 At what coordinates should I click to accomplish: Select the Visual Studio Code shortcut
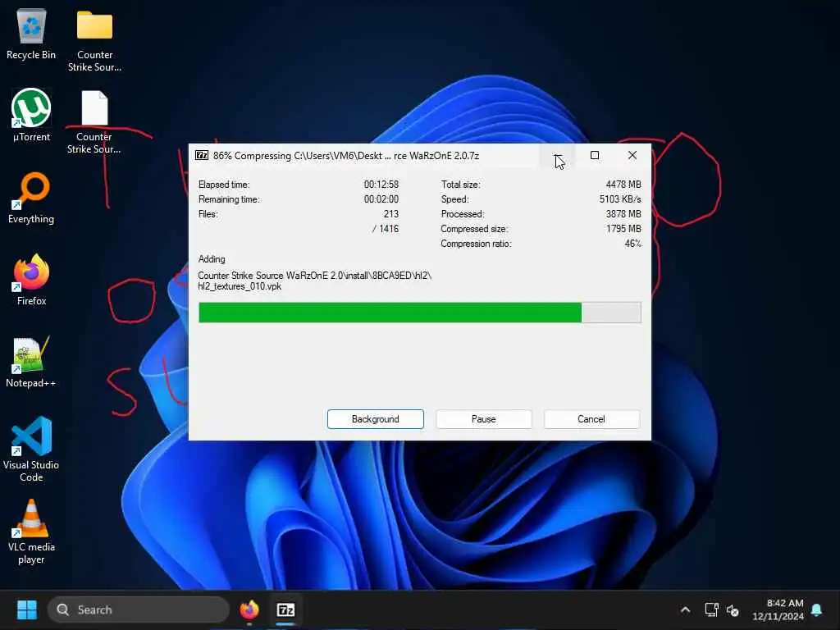tap(31, 449)
